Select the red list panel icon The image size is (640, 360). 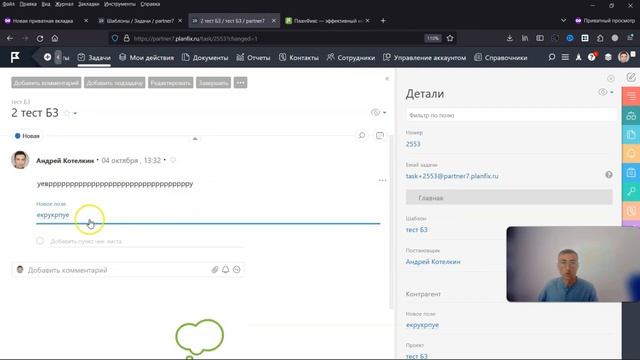coord(631,97)
